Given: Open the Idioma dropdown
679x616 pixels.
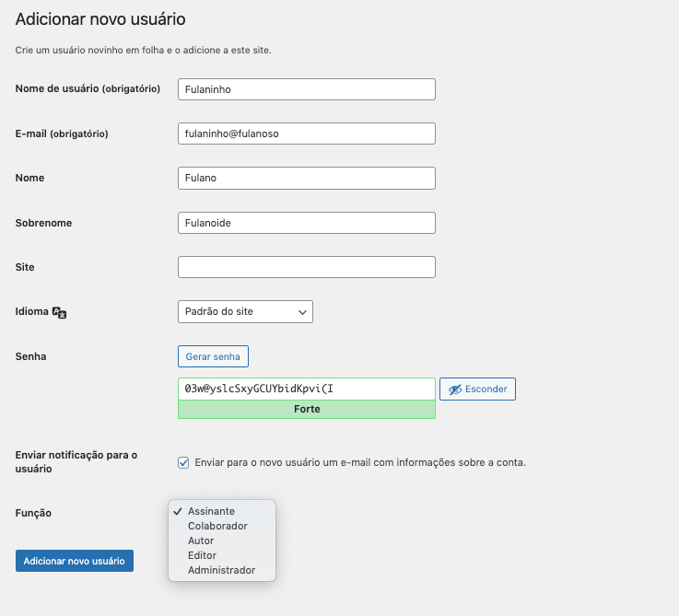Looking at the screenshot, I should 244,312.
